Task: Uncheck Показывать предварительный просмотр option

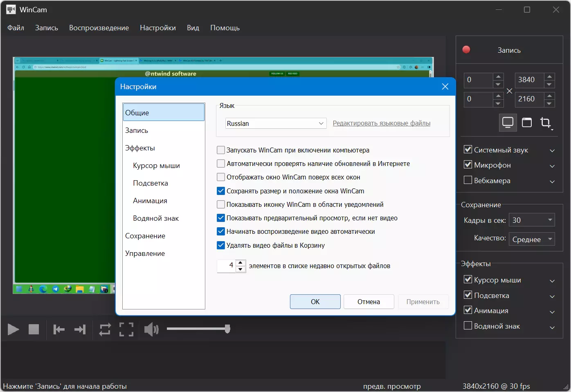Action: tap(221, 218)
